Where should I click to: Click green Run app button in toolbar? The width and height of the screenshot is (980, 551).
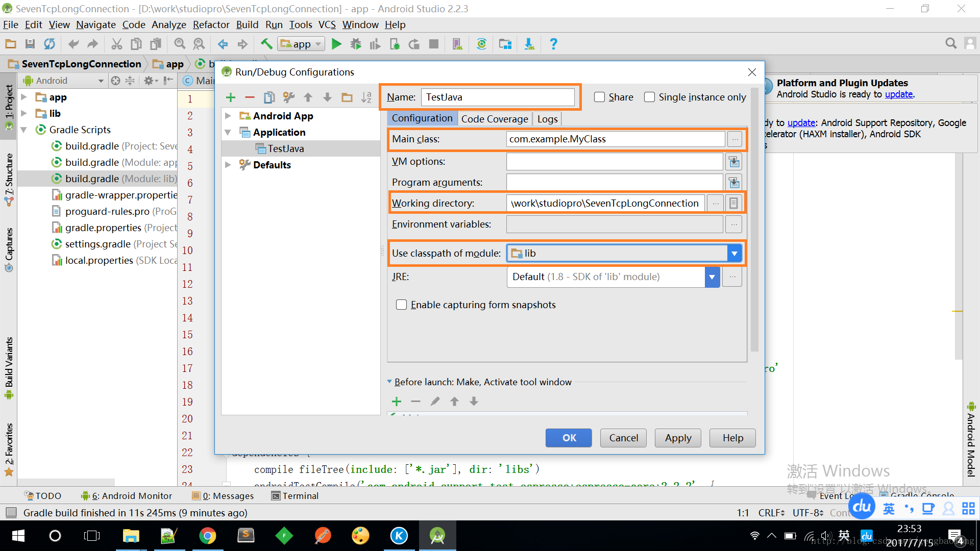point(336,44)
